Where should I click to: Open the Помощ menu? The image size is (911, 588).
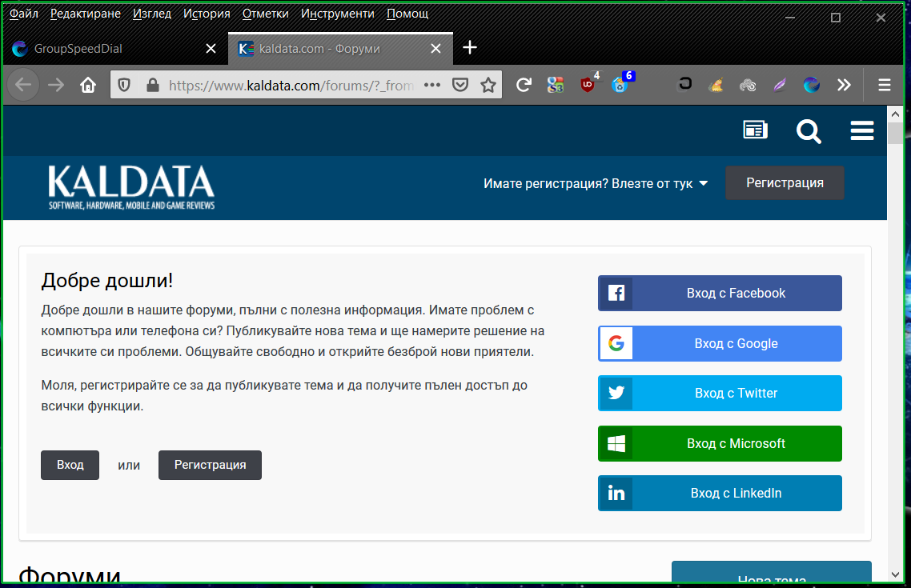[x=407, y=14]
